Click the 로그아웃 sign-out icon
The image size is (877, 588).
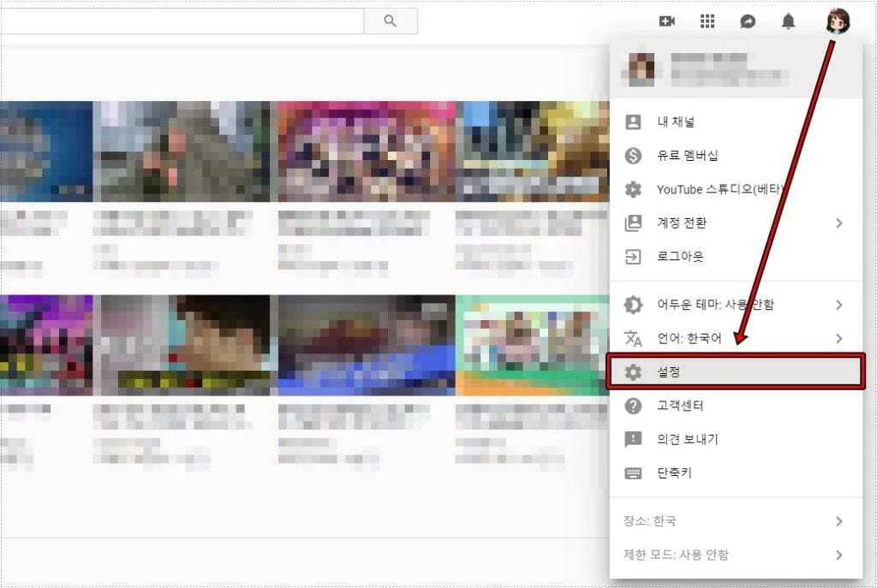click(x=633, y=257)
